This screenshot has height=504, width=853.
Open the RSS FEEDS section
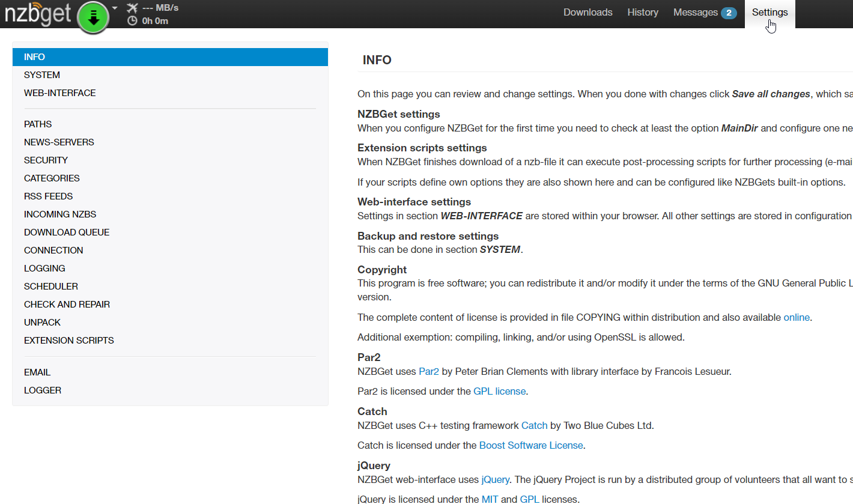click(170, 196)
